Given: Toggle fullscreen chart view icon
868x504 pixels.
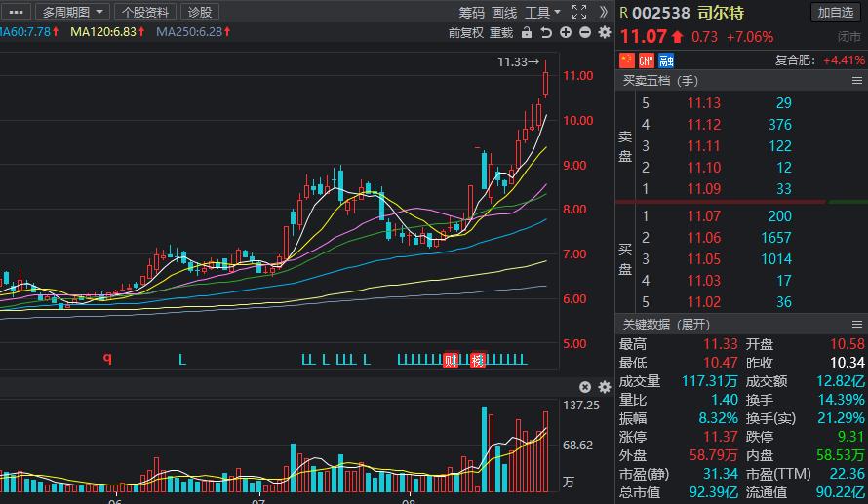Looking at the screenshot, I should pyautogui.click(x=579, y=12).
